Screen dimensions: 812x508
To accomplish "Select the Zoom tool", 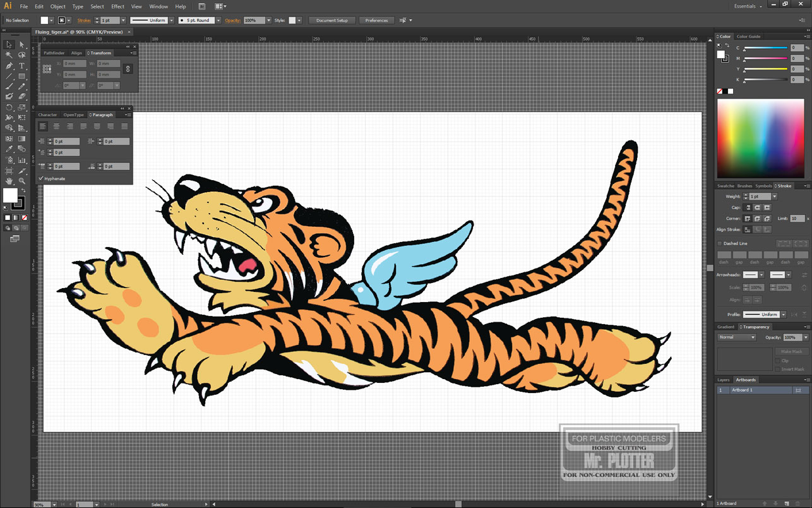I will 21,181.
